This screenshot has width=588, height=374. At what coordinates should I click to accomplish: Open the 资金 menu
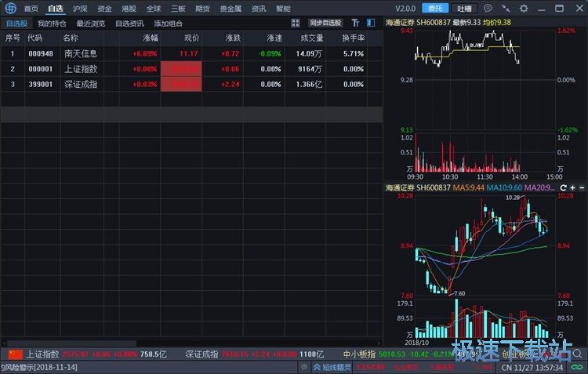click(104, 9)
